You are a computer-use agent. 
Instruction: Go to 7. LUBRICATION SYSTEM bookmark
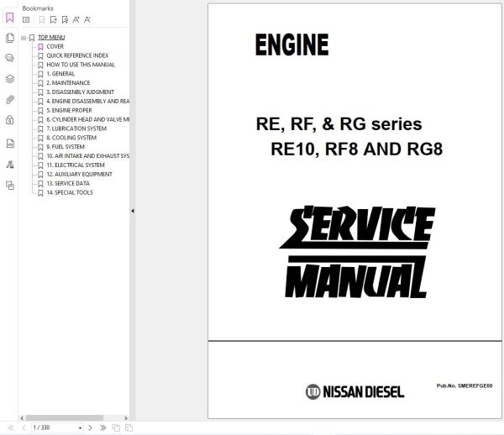point(76,128)
